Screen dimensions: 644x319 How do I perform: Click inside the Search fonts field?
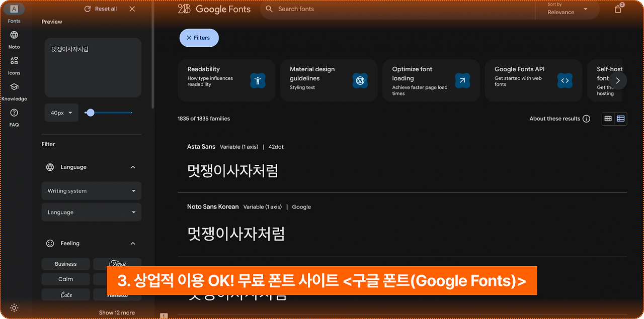352,9
